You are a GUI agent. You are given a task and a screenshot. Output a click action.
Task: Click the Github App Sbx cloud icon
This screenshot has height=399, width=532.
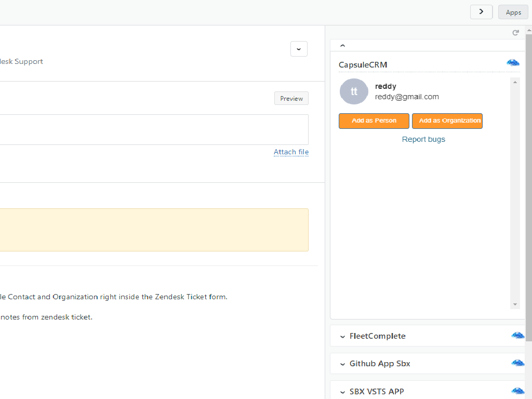[517, 363]
